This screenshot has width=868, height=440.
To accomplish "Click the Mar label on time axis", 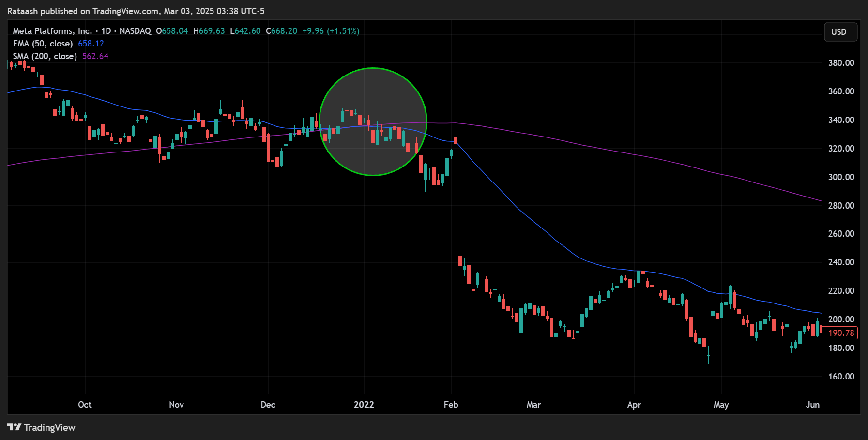I will 533,405.
